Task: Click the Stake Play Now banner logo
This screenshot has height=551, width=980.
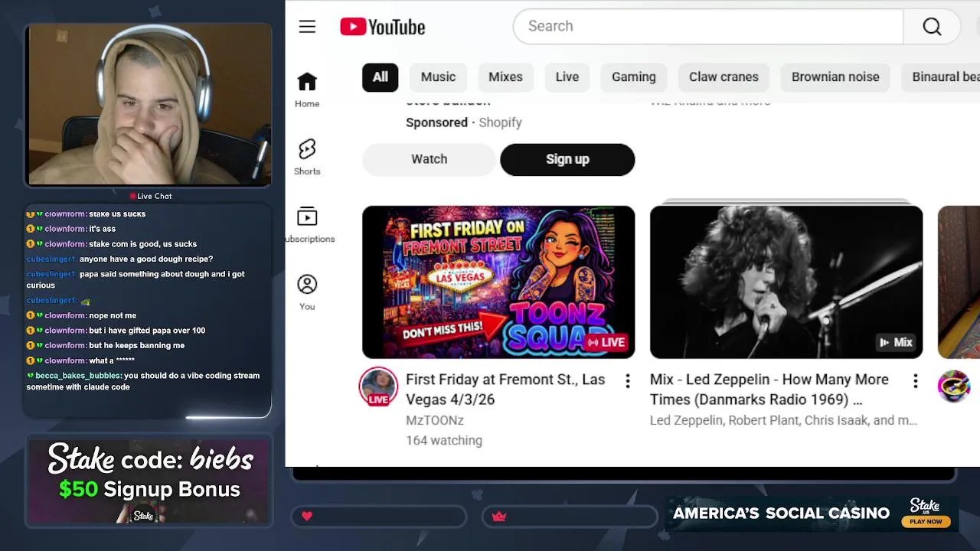Action: pyautogui.click(x=926, y=512)
